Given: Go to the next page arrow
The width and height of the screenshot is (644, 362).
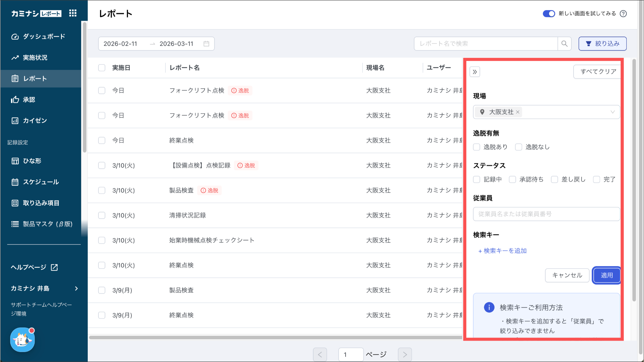Looking at the screenshot, I should [x=405, y=354].
